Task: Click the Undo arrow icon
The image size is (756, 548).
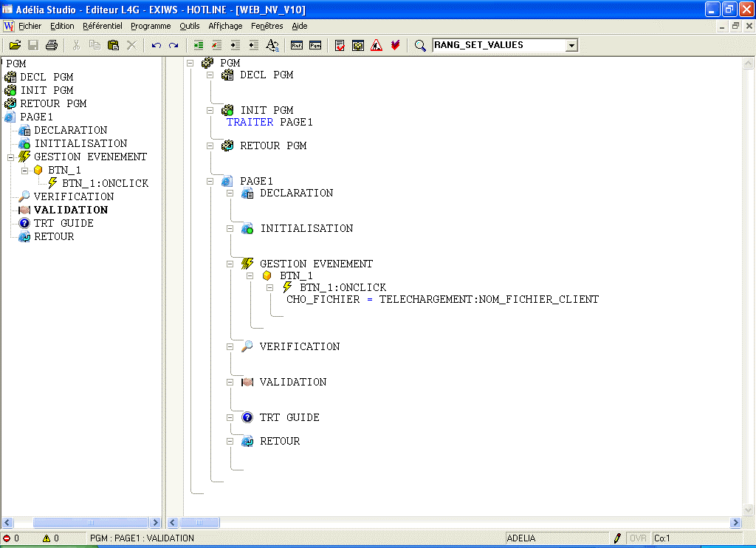Action: [156, 45]
